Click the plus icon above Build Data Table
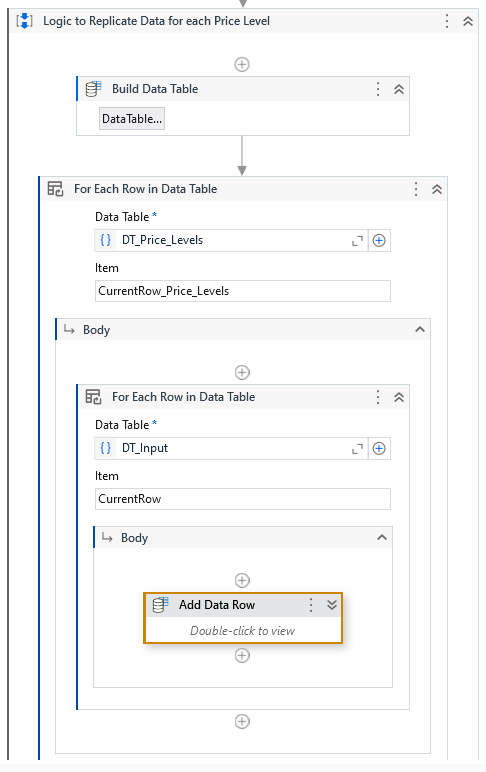The width and height of the screenshot is (486, 772). click(242, 64)
